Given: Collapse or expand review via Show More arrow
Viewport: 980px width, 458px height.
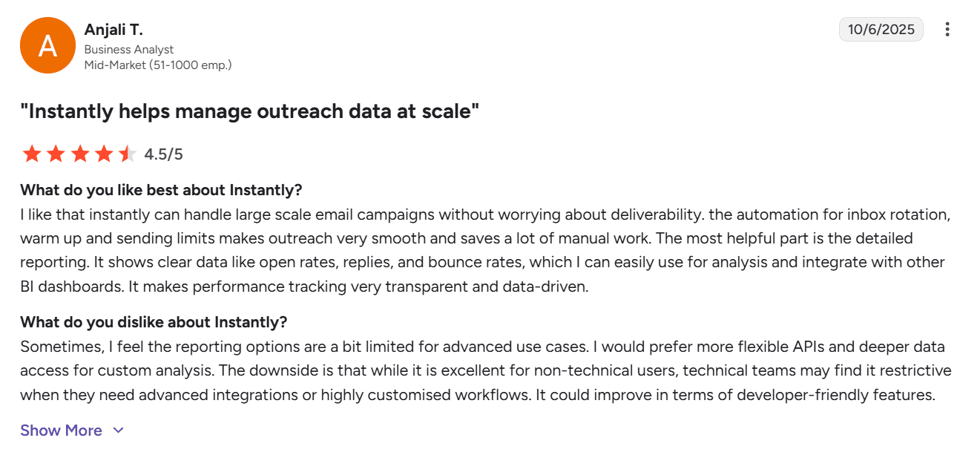Looking at the screenshot, I should click(119, 431).
